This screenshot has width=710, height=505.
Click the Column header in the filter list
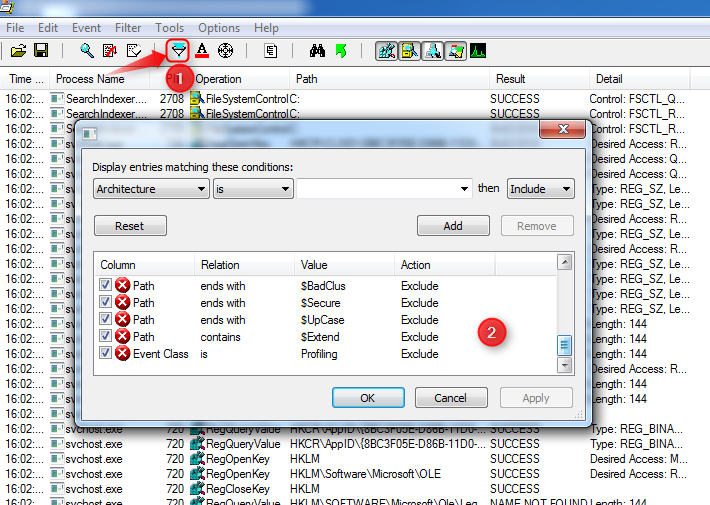click(144, 265)
